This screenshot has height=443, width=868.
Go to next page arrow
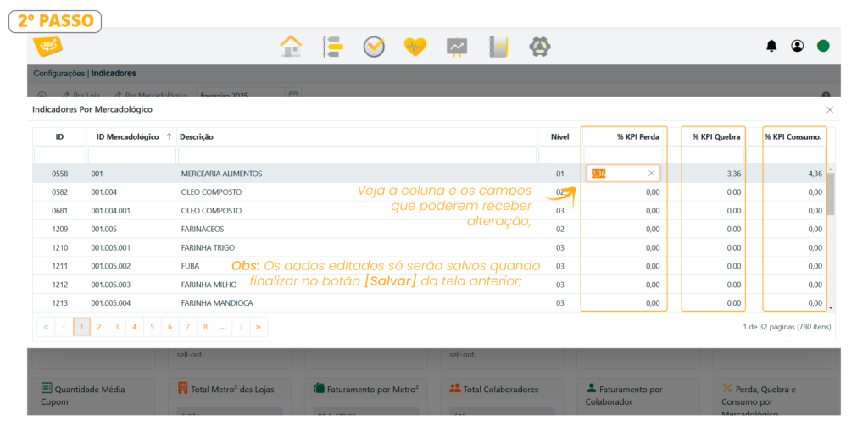tap(241, 327)
